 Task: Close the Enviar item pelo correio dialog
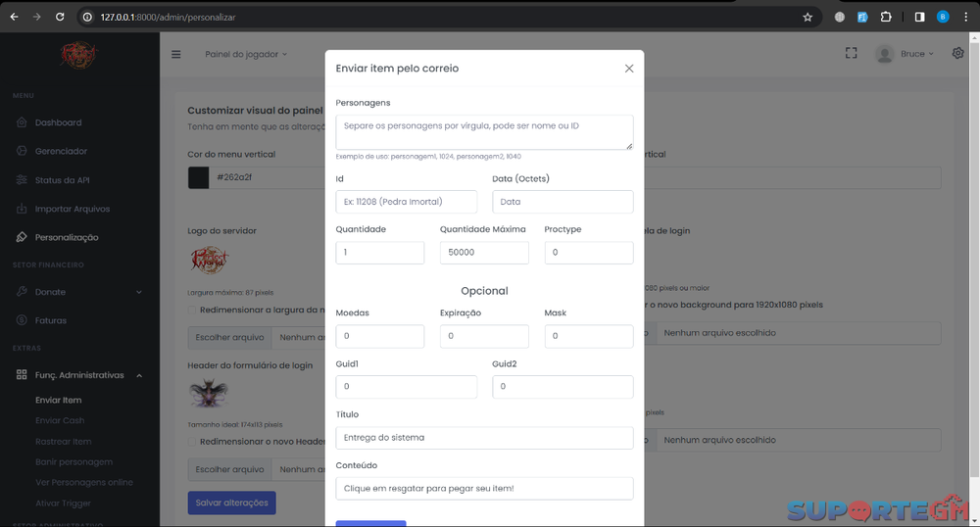point(629,69)
